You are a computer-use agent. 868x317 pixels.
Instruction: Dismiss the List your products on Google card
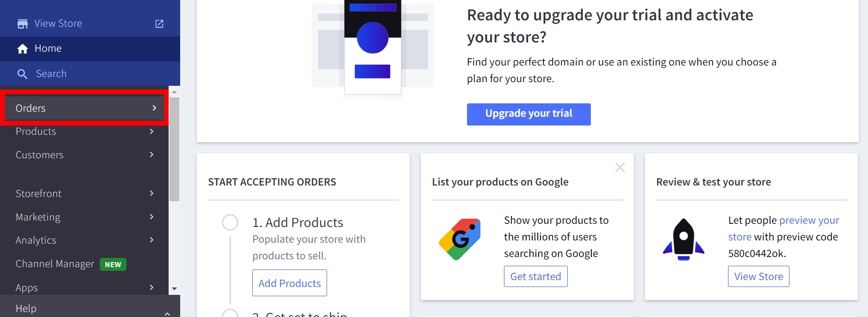click(620, 167)
